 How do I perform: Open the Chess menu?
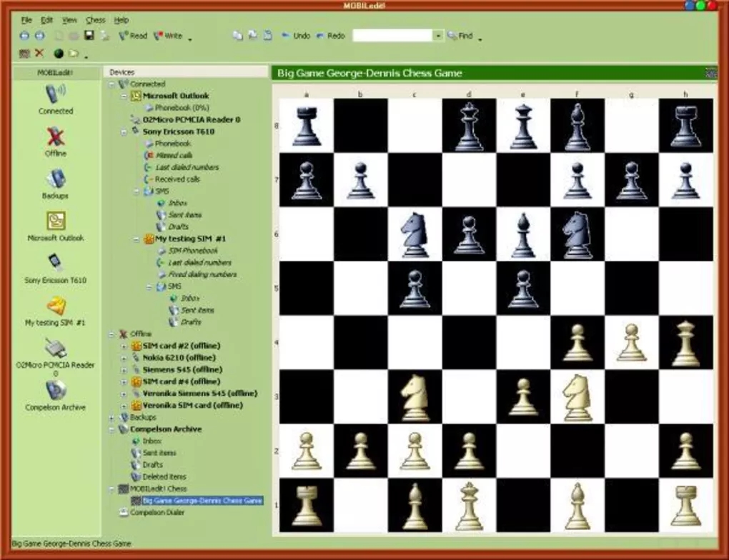click(x=95, y=20)
